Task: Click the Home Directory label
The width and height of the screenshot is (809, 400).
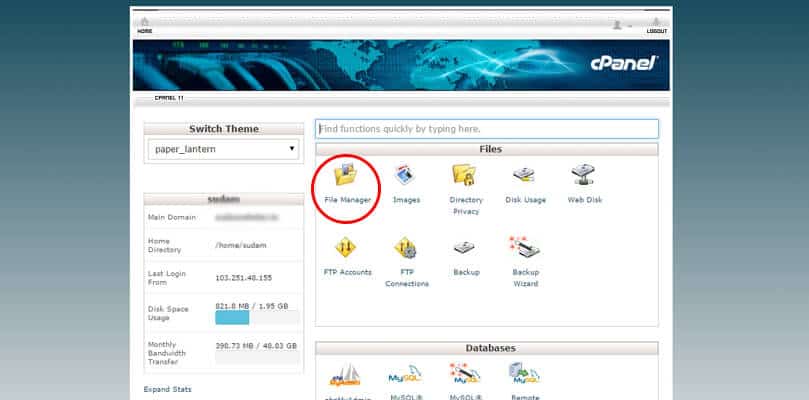Action: click(x=165, y=245)
